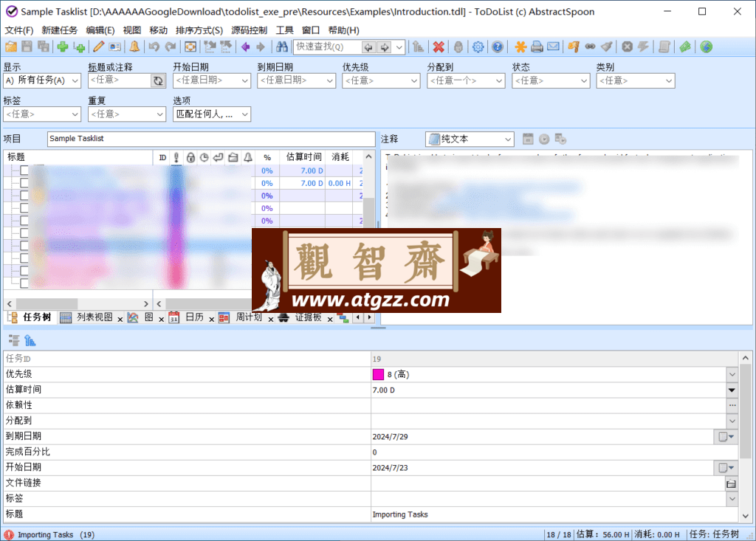Tick the second task row checkbox
This screenshot has width=756, height=541.
coord(24,183)
